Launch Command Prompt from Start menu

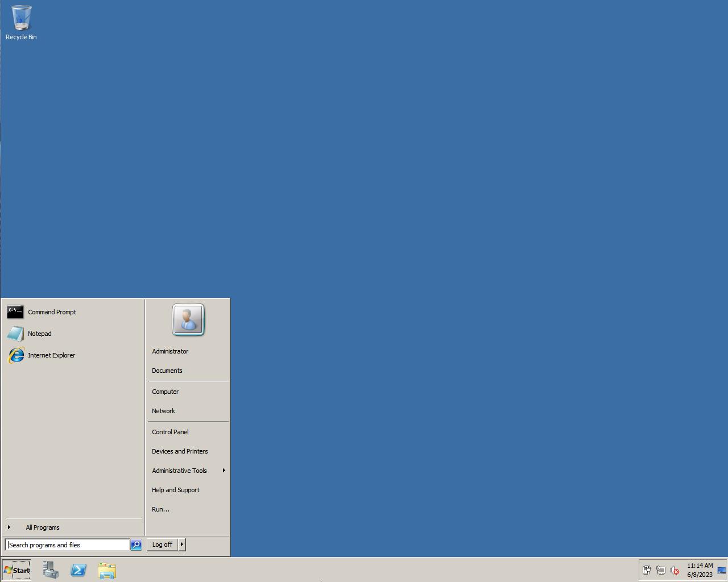(52, 312)
